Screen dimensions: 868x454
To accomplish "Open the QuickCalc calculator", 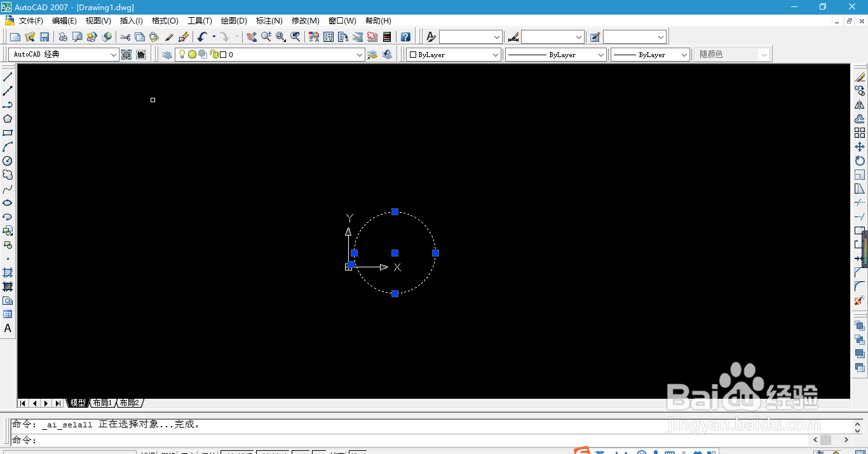I will point(387,37).
